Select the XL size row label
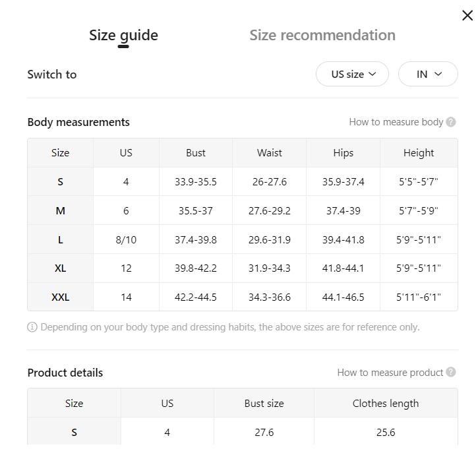 (61, 268)
